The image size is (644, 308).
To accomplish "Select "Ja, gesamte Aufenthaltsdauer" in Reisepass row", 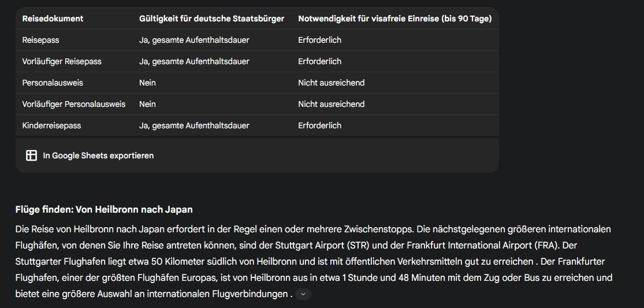I will [x=194, y=40].
